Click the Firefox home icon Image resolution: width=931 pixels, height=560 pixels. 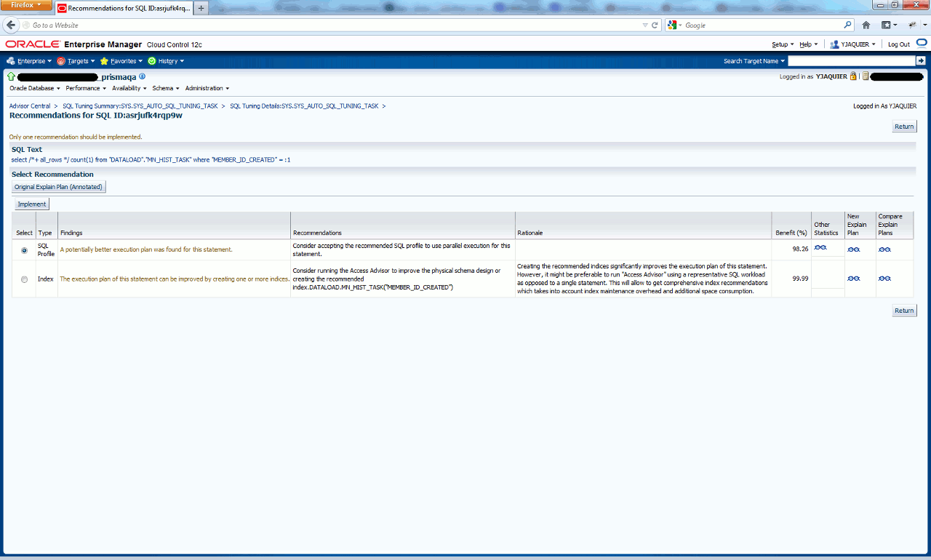[x=866, y=25]
